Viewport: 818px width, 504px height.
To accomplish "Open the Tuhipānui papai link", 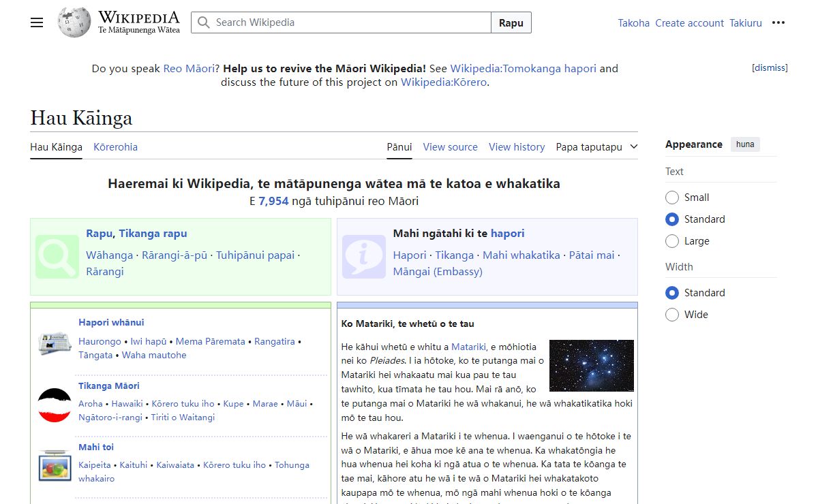I will (256, 255).
